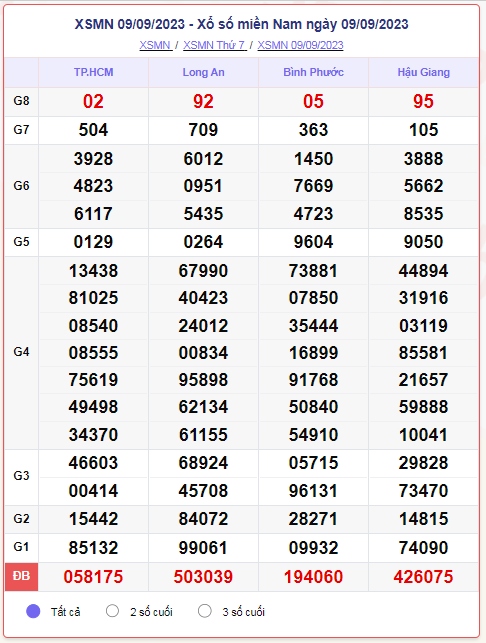The height and width of the screenshot is (643, 486).
Task: Open the "XSMN 09/09/2023" breadcrumb link
Action: click(300, 45)
